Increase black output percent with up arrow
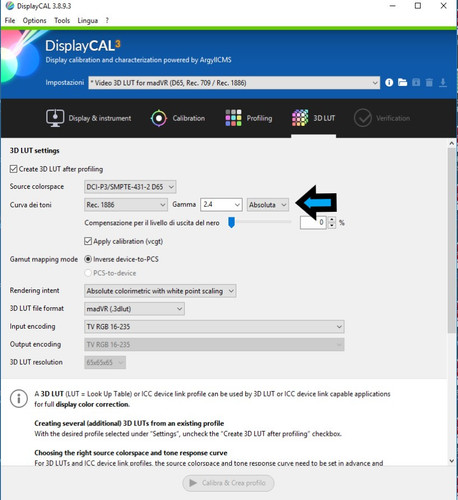 (332, 220)
